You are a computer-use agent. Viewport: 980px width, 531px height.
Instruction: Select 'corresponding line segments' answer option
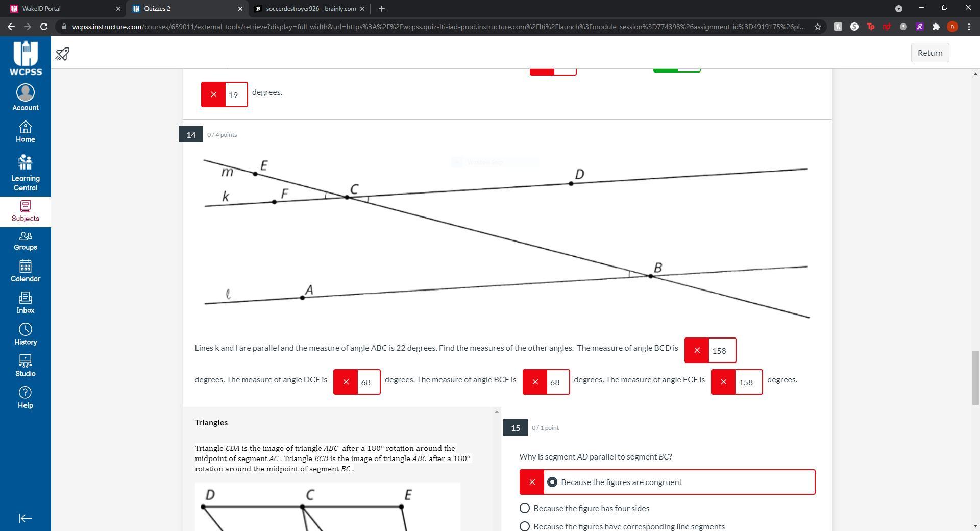pos(622,526)
